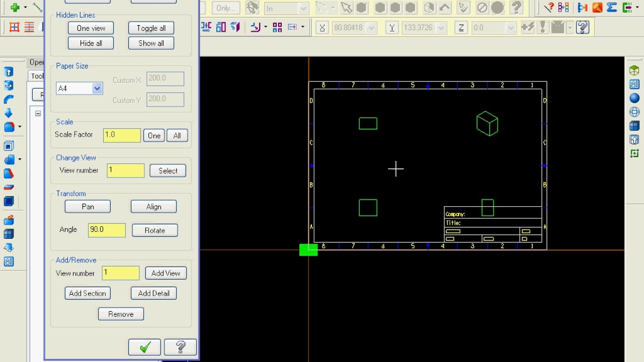Open dropdown arrow next to Solid Fillet icon
The image size is (644, 362).
pos(20,127)
